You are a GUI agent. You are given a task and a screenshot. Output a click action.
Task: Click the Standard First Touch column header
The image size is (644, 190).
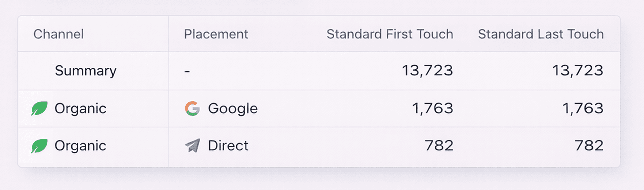coord(389,34)
